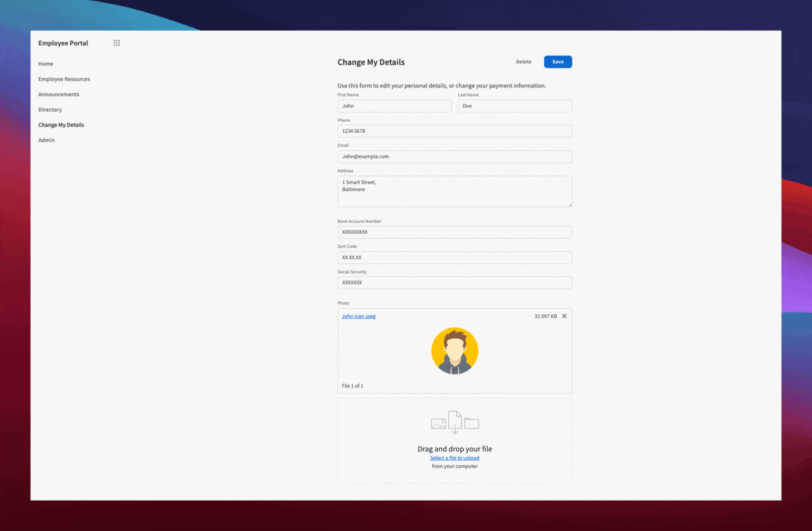Click the drag-and-drop file upload icon
Viewport: 812px width, 531px height.
(455, 421)
